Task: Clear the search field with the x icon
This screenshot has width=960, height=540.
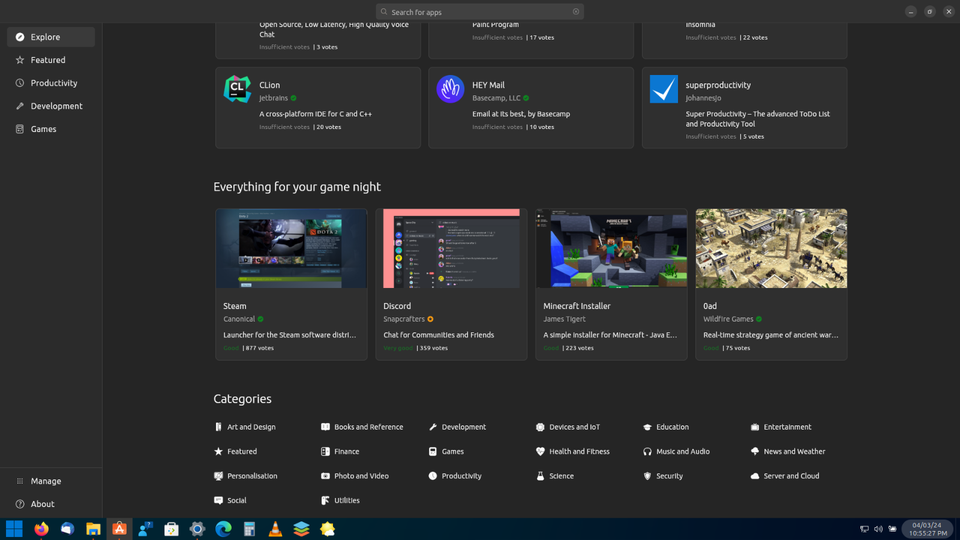Action: [576, 12]
